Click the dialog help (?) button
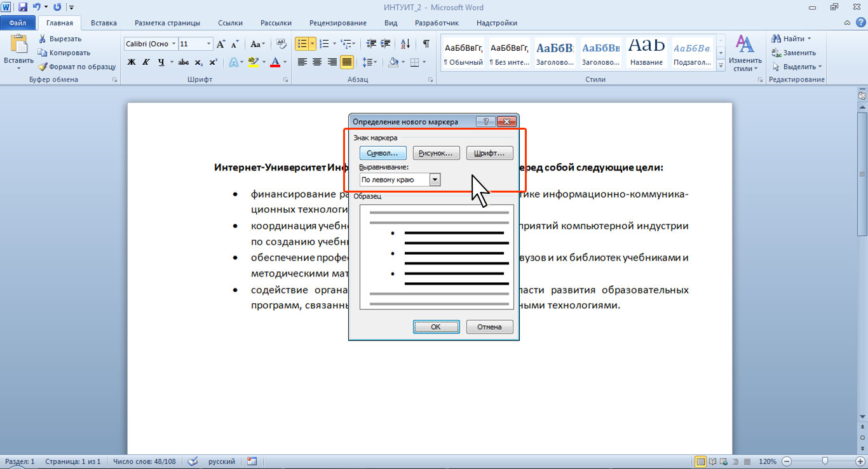The width and height of the screenshot is (868, 469). click(486, 121)
